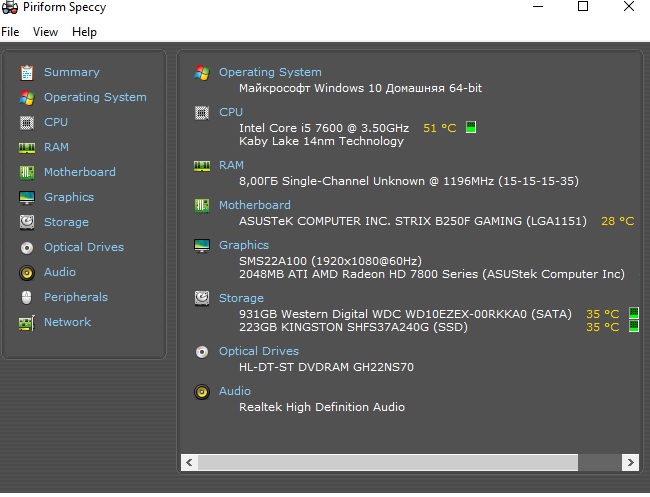Open the RAM heading link in main panel
This screenshot has height=497, width=650.
231,165
